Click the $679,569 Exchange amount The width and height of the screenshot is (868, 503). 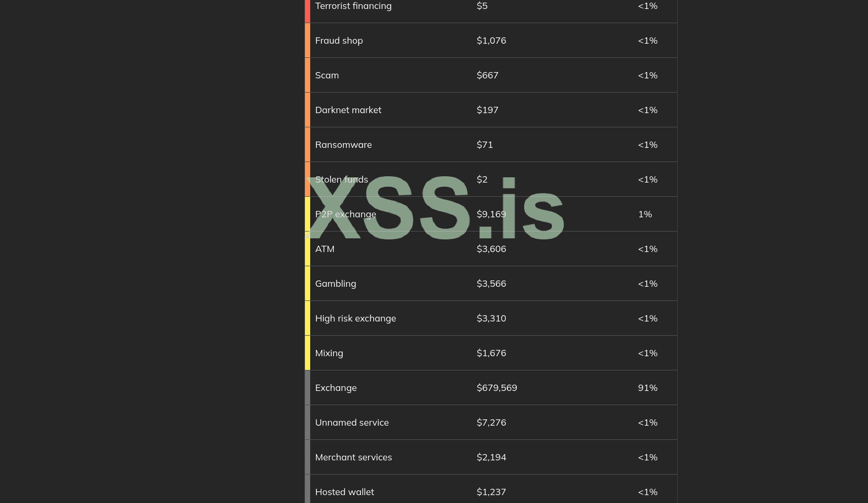point(497,388)
